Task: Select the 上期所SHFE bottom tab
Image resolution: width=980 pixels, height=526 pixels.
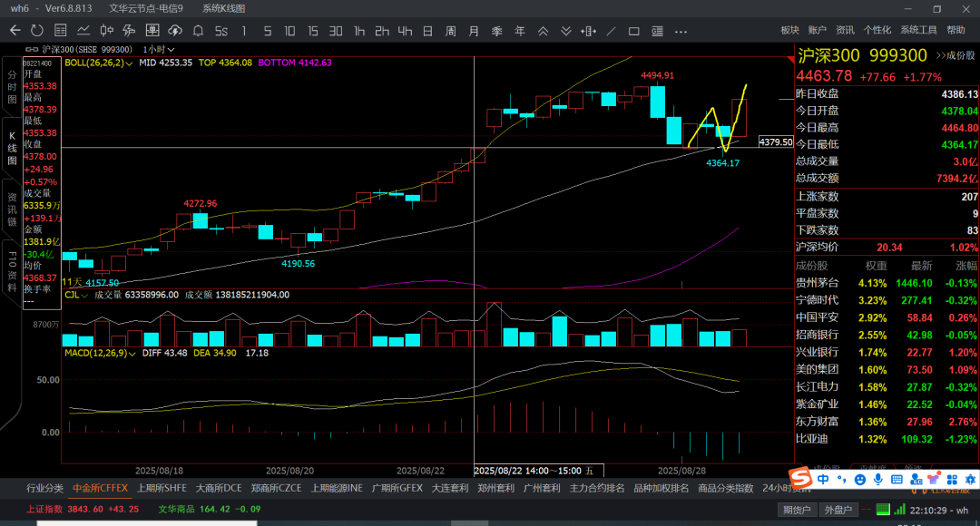Action: (162, 488)
